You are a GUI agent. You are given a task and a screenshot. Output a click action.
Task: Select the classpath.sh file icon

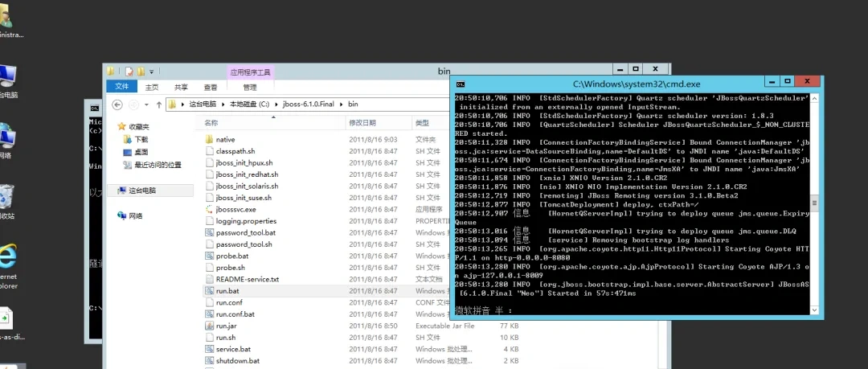[209, 151]
